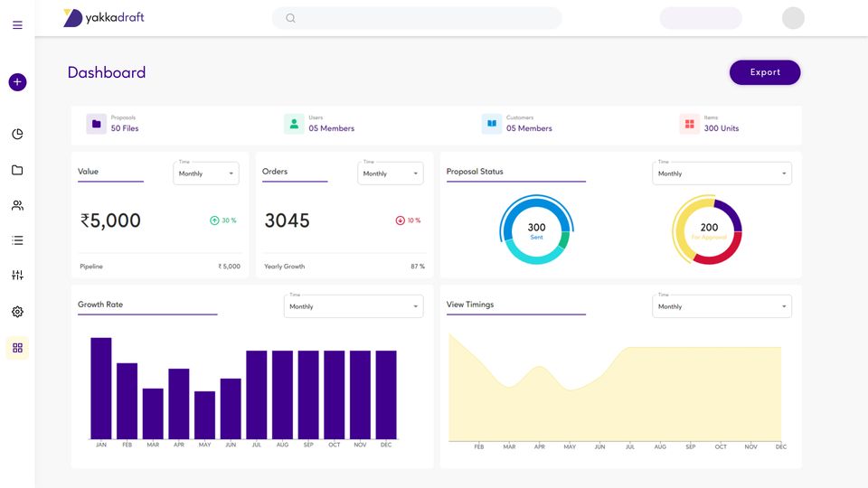Click the Export button
868x488 pixels.
765,72
